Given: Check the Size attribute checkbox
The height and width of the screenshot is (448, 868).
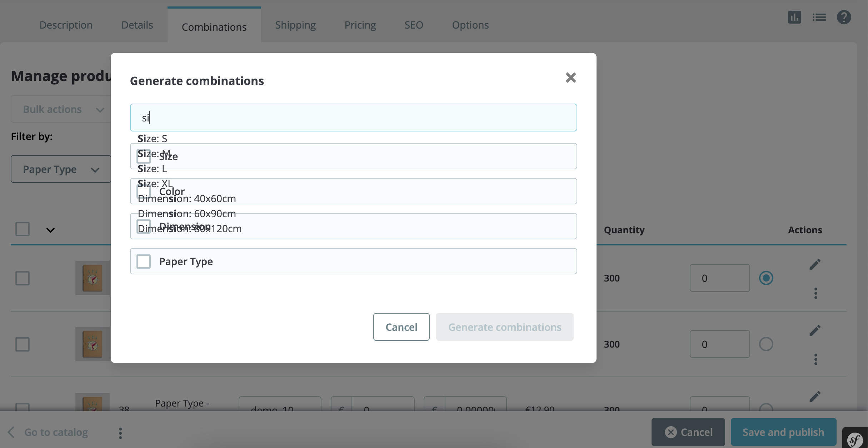Looking at the screenshot, I should 144,156.
